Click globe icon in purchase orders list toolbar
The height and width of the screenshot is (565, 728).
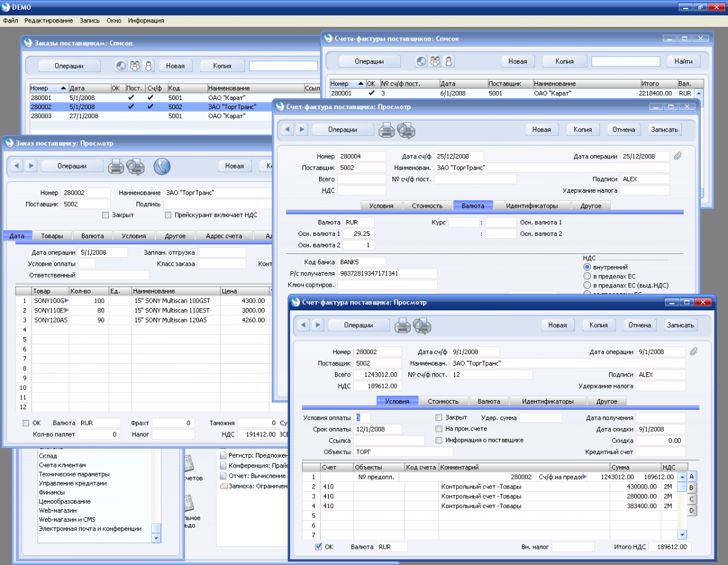coord(121,65)
